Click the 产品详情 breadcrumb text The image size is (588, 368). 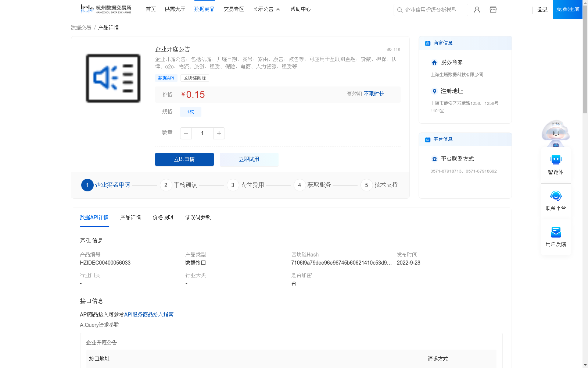pyautogui.click(x=108, y=28)
